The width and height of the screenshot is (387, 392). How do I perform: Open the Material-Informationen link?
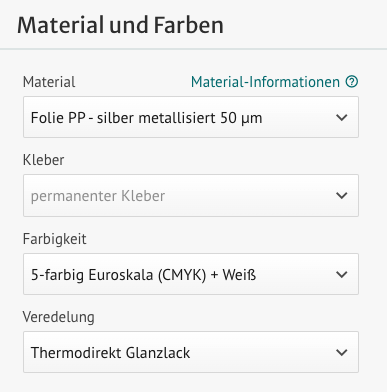(265, 82)
